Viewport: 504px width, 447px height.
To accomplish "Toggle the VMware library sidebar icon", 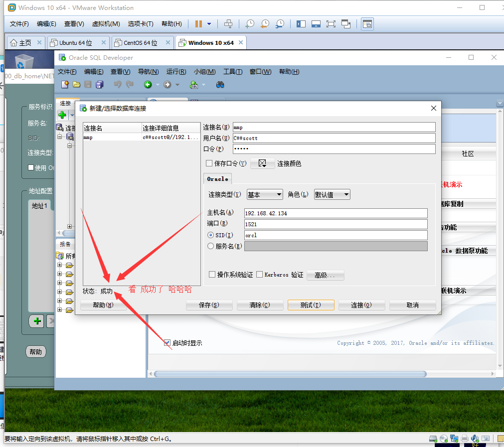I will [301, 24].
